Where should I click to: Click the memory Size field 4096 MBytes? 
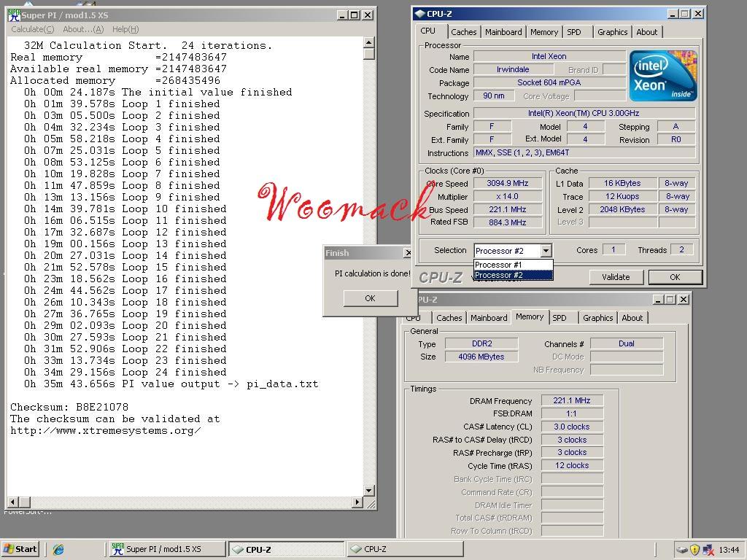481,357
